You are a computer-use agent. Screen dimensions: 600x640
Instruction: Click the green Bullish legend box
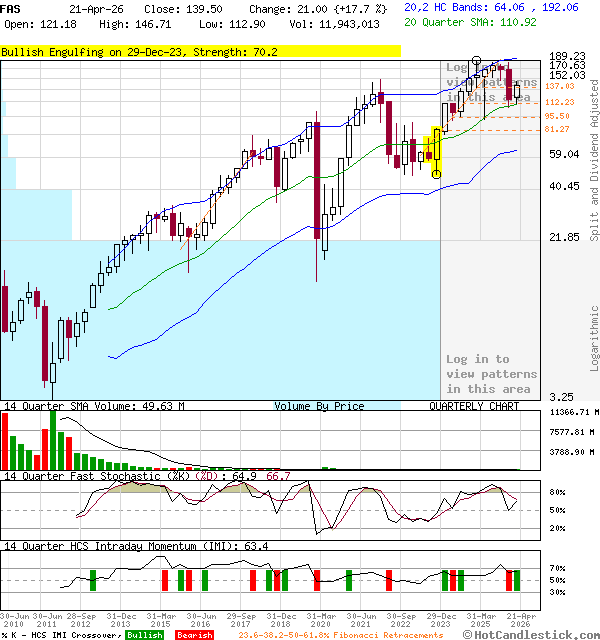pos(144,635)
